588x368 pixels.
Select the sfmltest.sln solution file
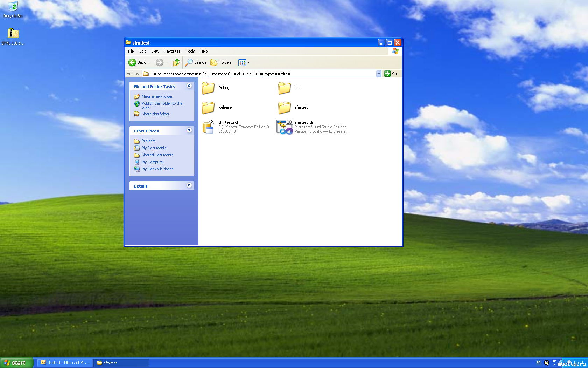click(285, 127)
